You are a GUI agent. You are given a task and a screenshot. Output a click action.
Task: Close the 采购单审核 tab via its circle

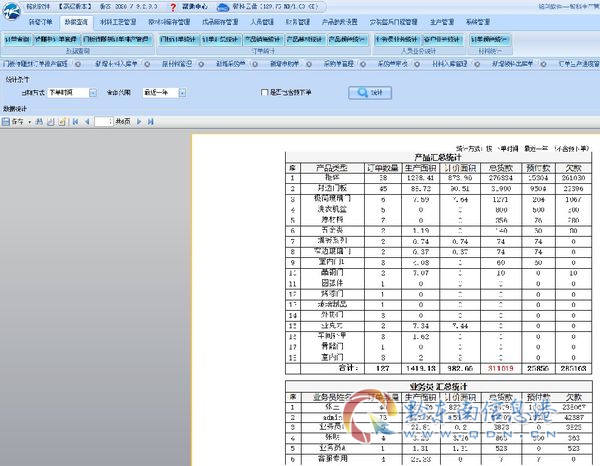click(x=417, y=64)
